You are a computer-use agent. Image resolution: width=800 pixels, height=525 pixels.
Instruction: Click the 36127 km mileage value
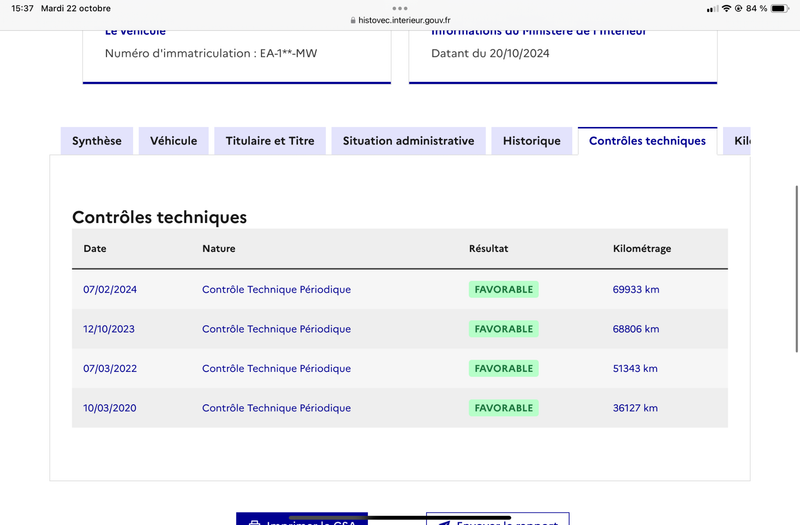pyautogui.click(x=635, y=408)
